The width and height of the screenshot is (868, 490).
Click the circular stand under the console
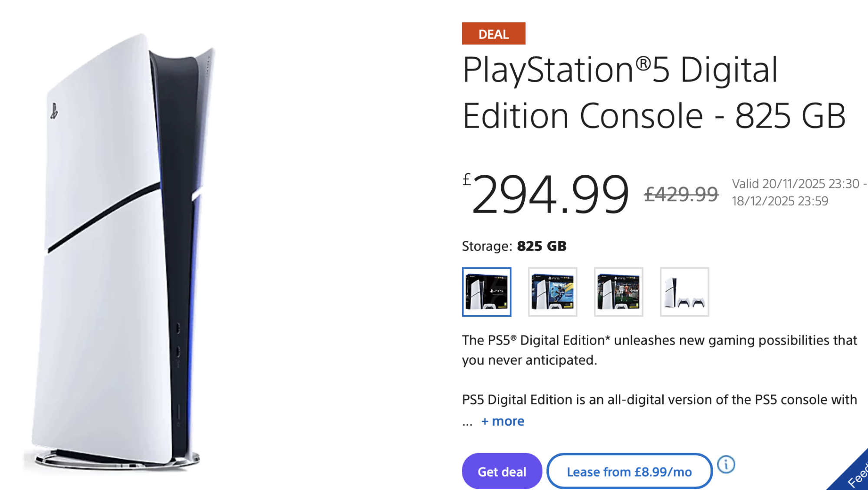pos(117,460)
